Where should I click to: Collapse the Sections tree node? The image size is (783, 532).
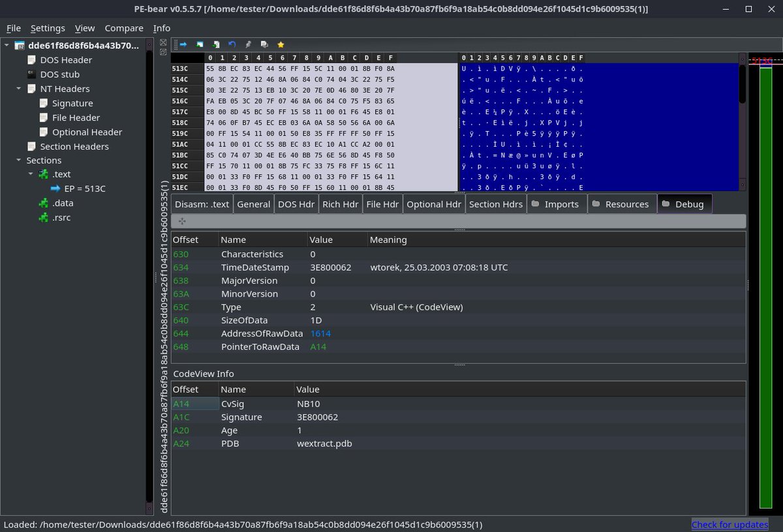(19, 160)
